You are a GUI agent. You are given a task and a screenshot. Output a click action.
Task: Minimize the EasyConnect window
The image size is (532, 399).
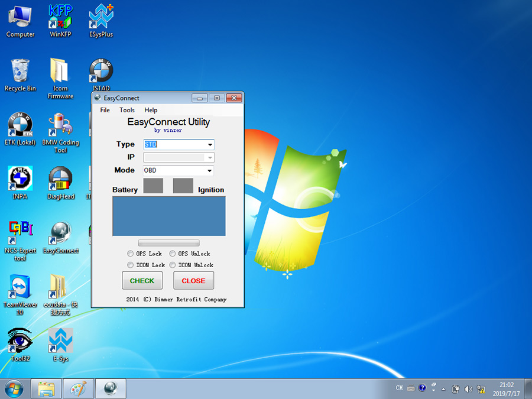point(200,98)
